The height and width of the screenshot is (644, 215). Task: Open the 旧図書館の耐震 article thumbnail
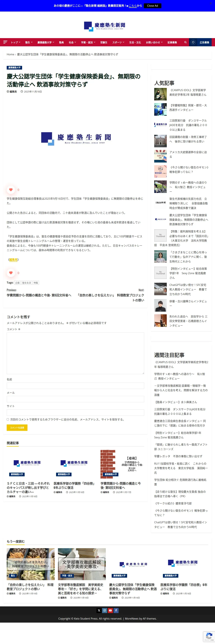160,141
